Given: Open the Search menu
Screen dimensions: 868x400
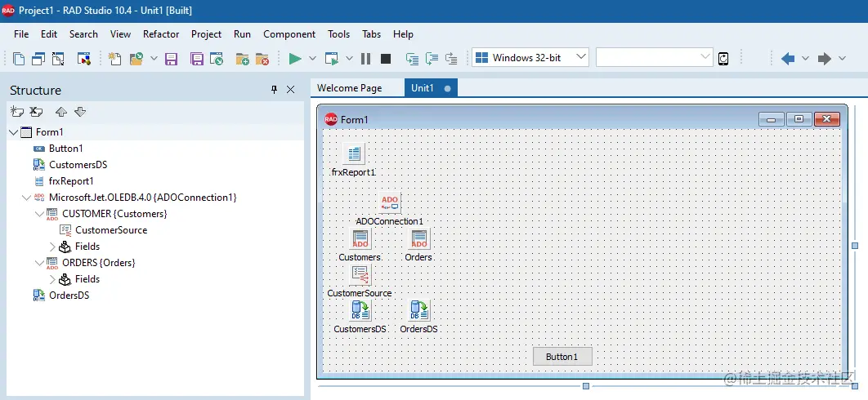Looking at the screenshot, I should [x=83, y=34].
